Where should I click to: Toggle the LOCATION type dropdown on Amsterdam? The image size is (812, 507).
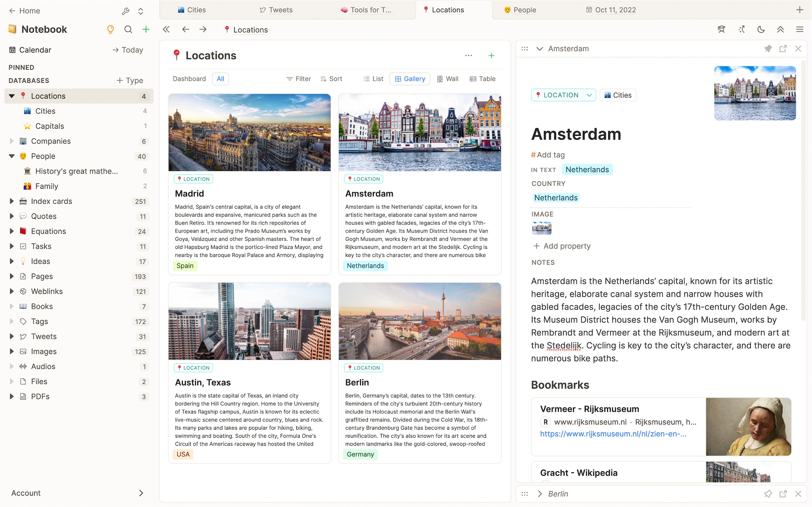589,95
